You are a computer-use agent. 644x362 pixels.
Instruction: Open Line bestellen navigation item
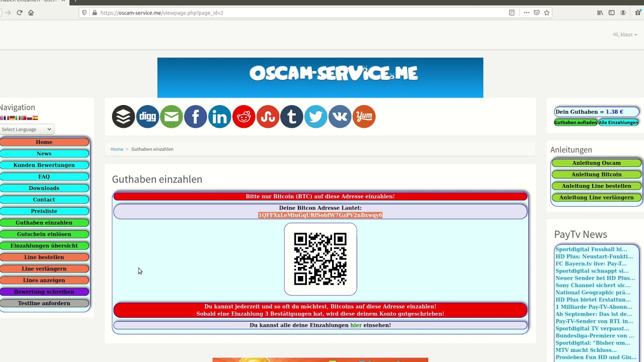[x=44, y=257]
